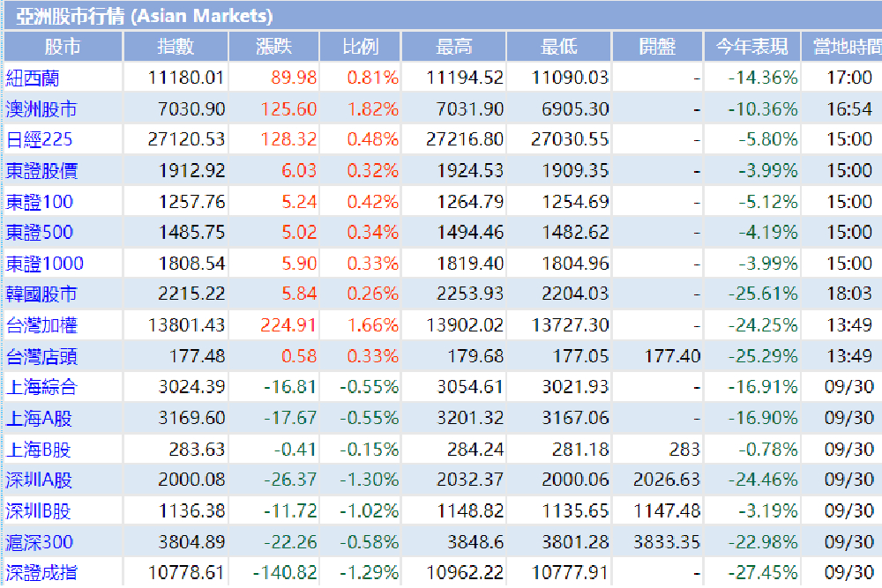This screenshot has height=588, width=882.
Task: Click the 亞洲股市行情 (Asian Markets) title
Action: click(x=144, y=16)
